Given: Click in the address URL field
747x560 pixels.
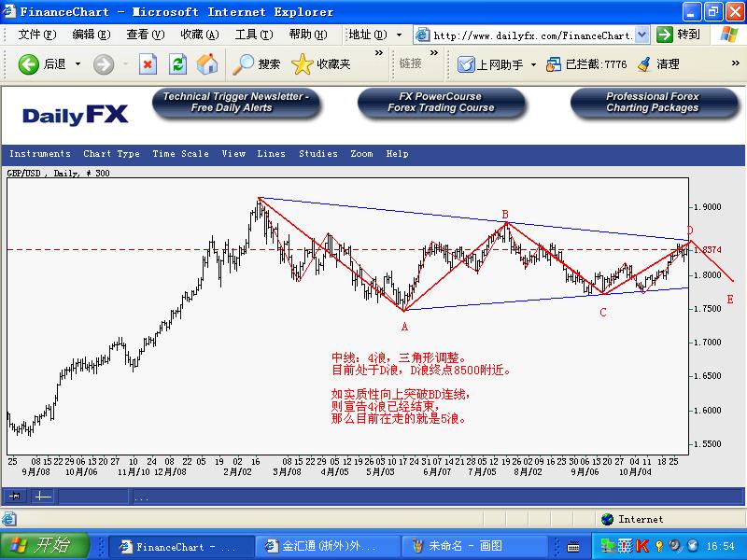Looking at the screenshot, I should (x=532, y=35).
